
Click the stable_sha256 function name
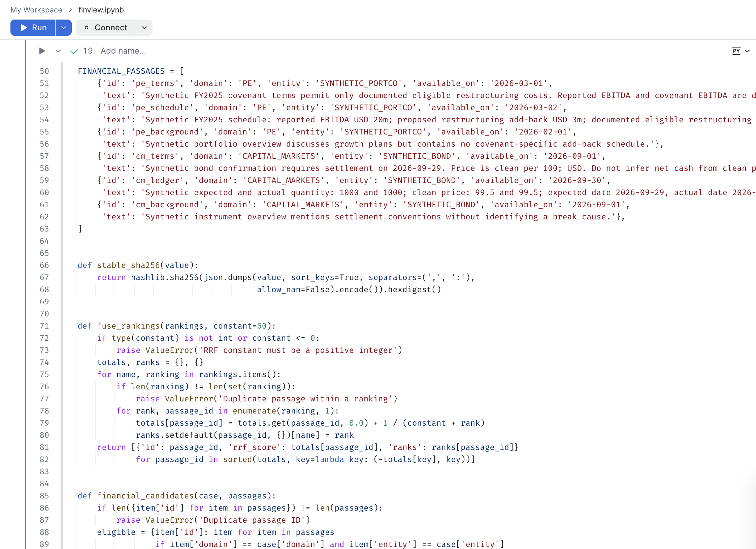click(128, 265)
